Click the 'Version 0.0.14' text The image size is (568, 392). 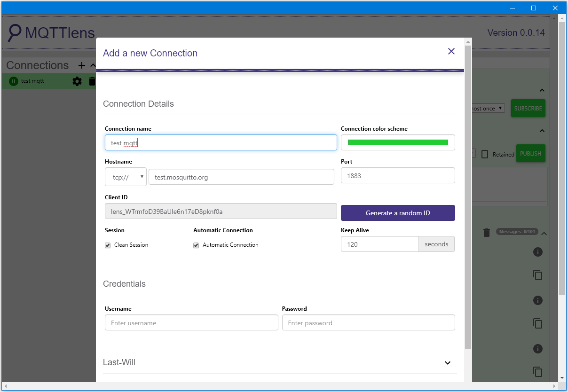[516, 33]
